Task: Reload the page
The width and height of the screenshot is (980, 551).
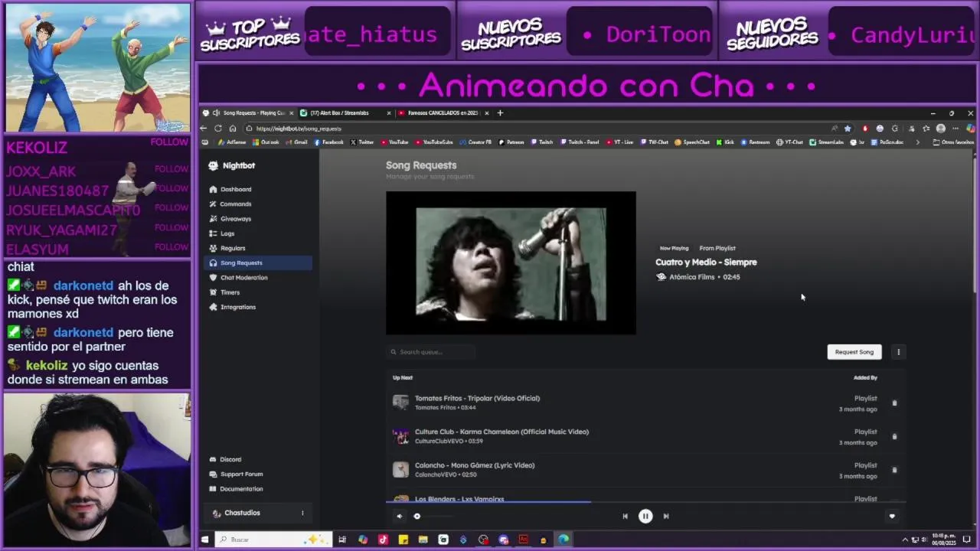Action: [x=218, y=129]
